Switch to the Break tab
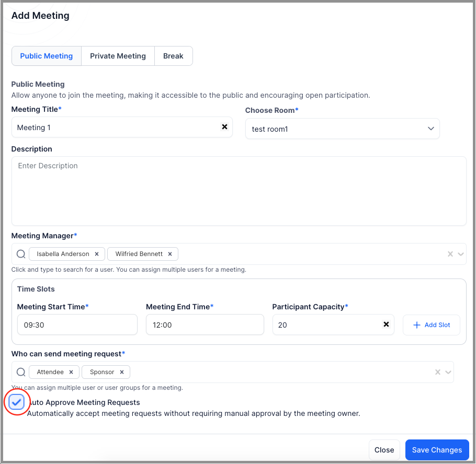The height and width of the screenshot is (464, 476). click(x=173, y=56)
